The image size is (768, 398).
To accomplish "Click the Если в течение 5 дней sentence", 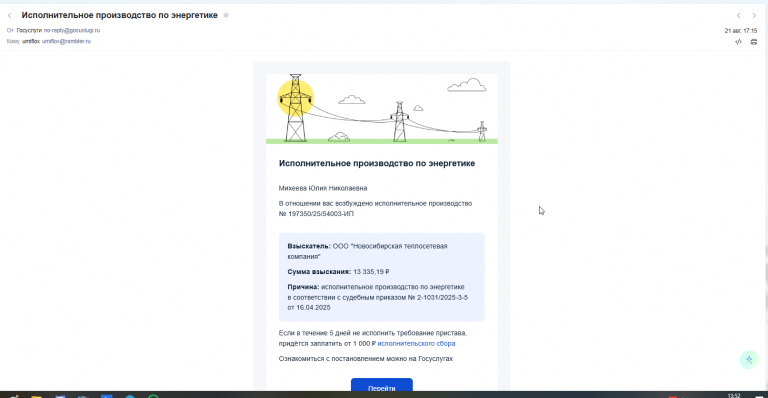I will click(373, 338).
